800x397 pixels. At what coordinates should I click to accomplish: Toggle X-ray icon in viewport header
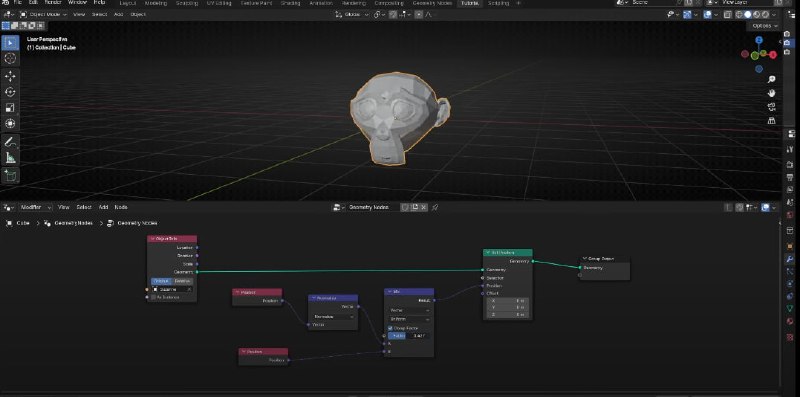pos(729,14)
